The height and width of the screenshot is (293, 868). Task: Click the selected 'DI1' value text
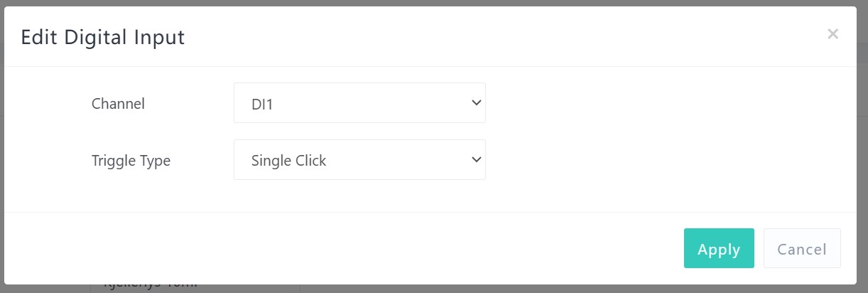[262, 104]
